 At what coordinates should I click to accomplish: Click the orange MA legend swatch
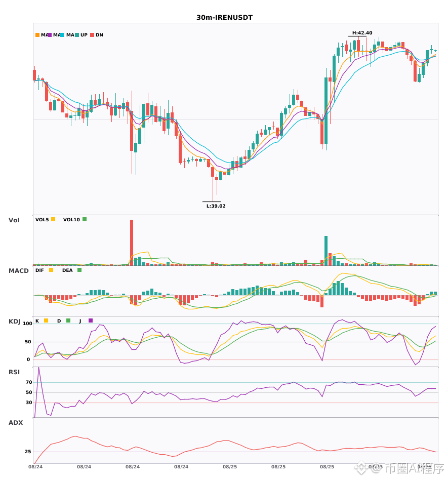pyautogui.click(x=37, y=35)
